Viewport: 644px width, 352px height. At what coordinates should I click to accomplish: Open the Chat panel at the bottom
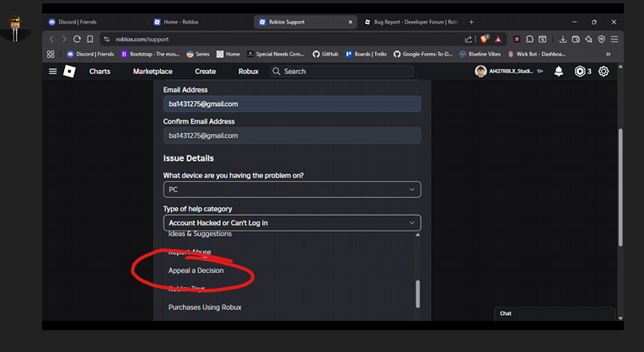click(555, 313)
